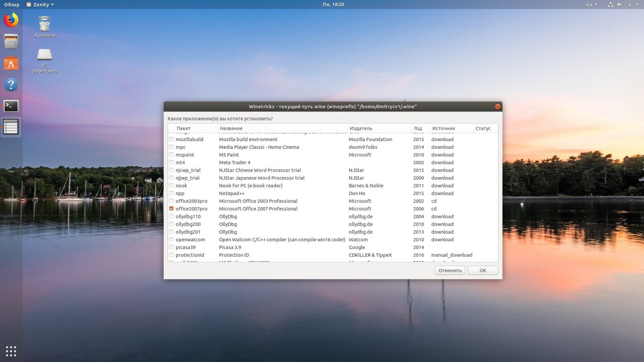Check the npp package checkbox
The height and width of the screenshot is (362, 644).
pos(171,193)
